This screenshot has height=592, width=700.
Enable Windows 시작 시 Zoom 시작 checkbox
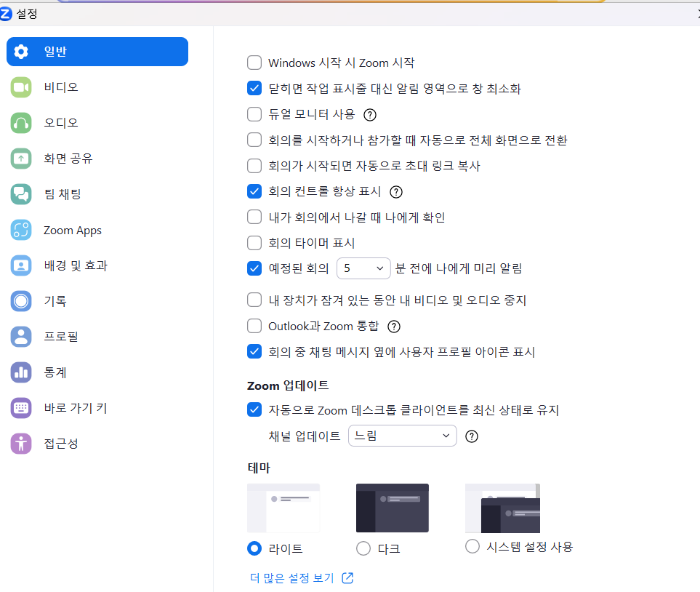(x=254, y=63)
